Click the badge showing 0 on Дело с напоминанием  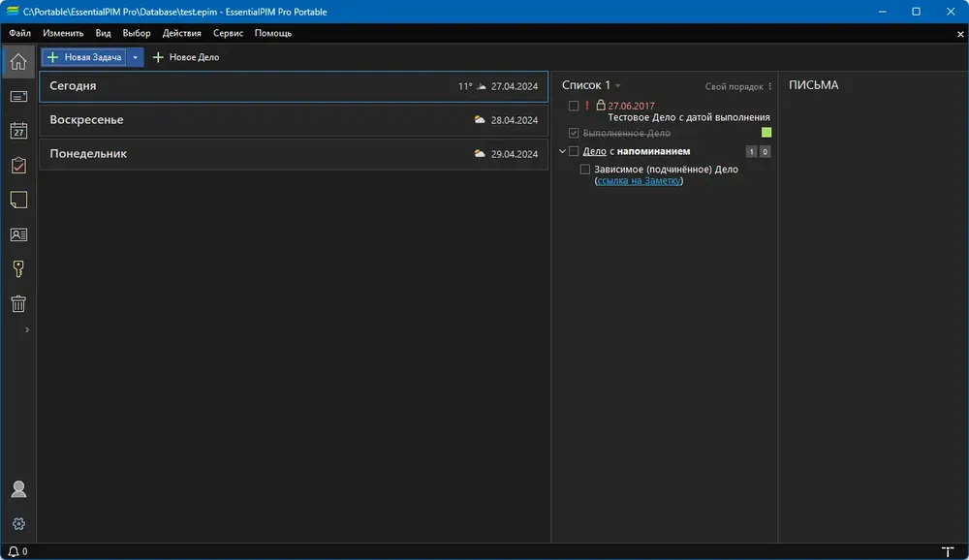765,151
